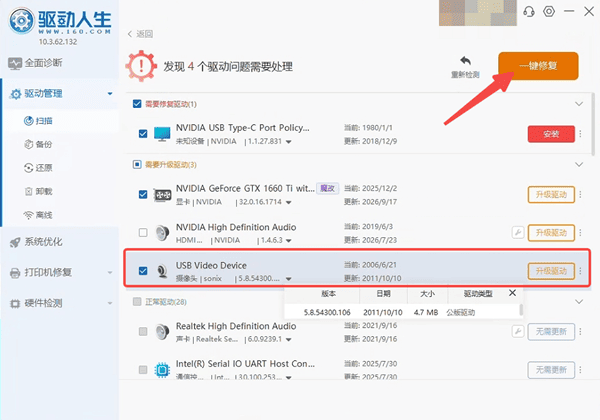Toggle the 正常驱动(28) group checkbox

(137, 302)
